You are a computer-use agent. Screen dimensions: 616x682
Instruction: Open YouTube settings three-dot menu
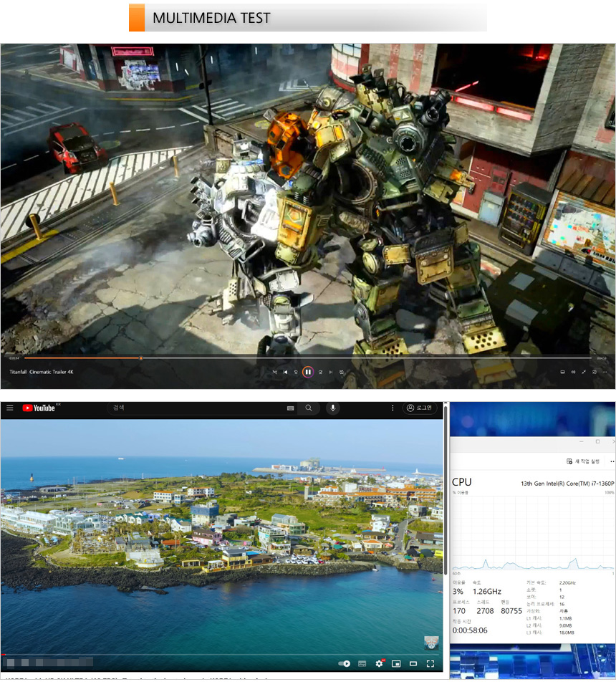(x=393, y=408)
